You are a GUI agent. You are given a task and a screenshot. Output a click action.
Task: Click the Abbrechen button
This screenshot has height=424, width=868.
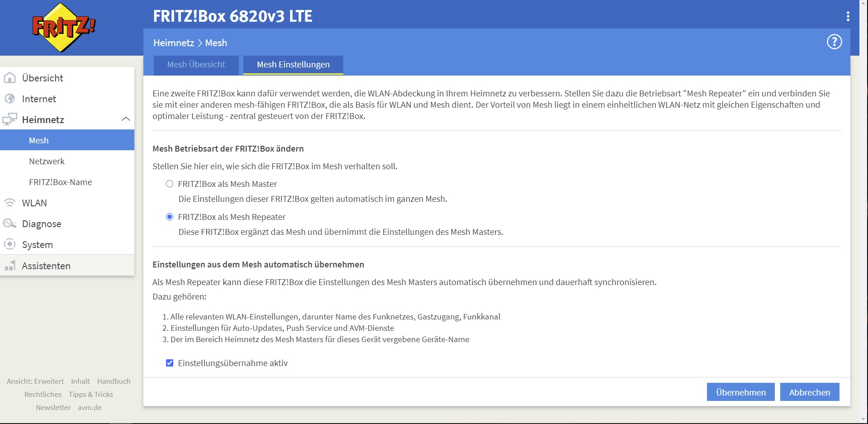[810, 392]
